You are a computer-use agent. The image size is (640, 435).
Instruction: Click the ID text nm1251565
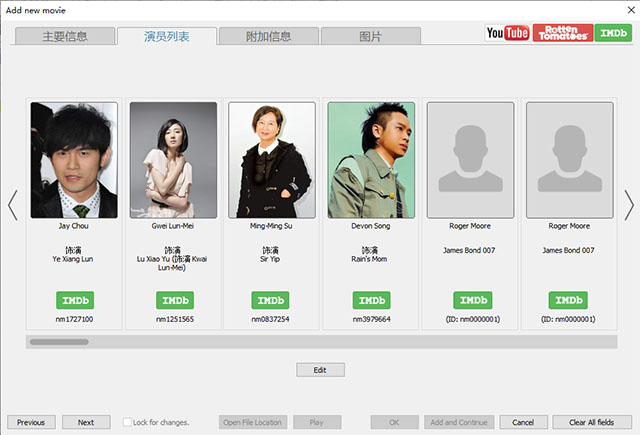(175, 319)
